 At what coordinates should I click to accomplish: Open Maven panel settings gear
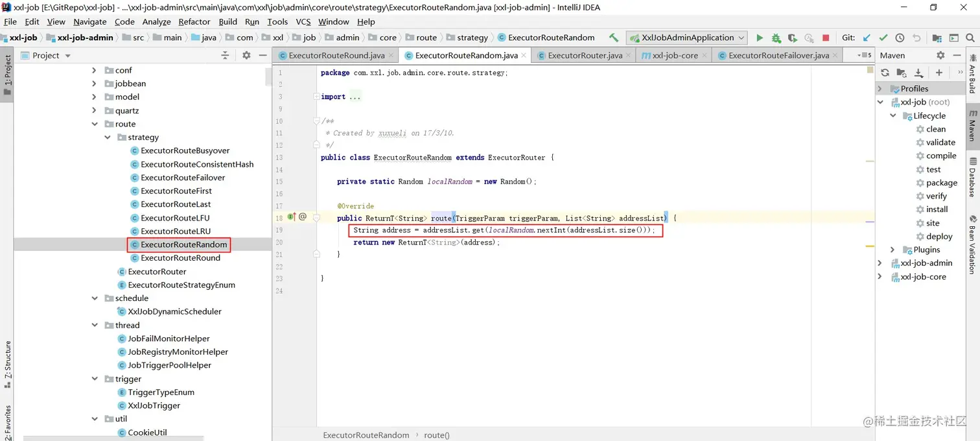tap(940, 55)
